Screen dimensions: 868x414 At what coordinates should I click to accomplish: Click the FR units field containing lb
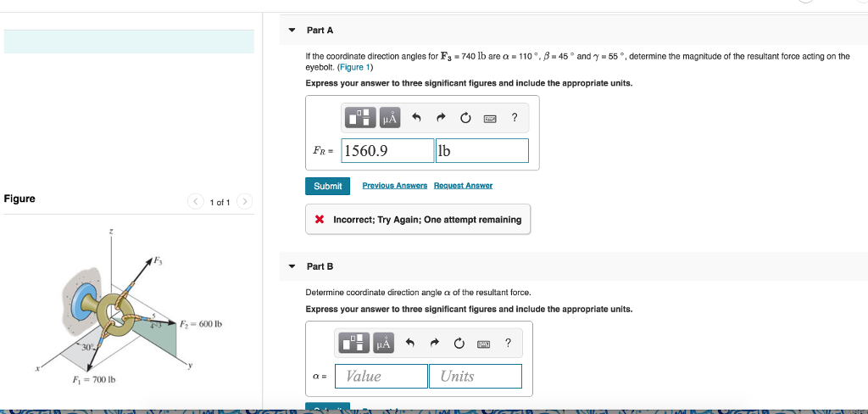(x=482, y=151)
